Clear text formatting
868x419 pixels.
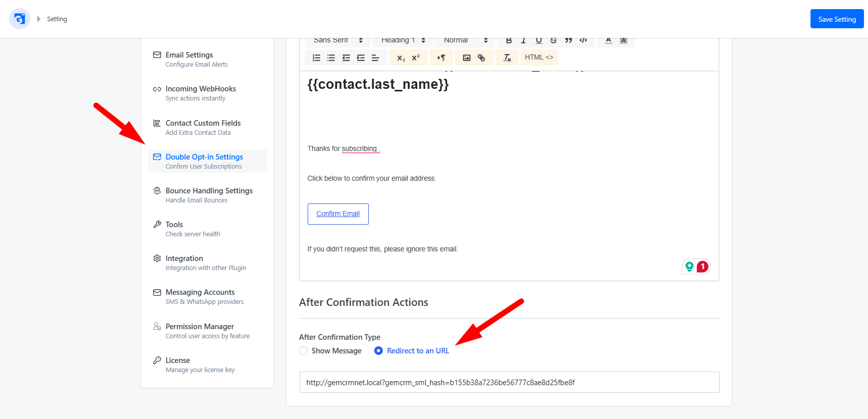(507, 58)
